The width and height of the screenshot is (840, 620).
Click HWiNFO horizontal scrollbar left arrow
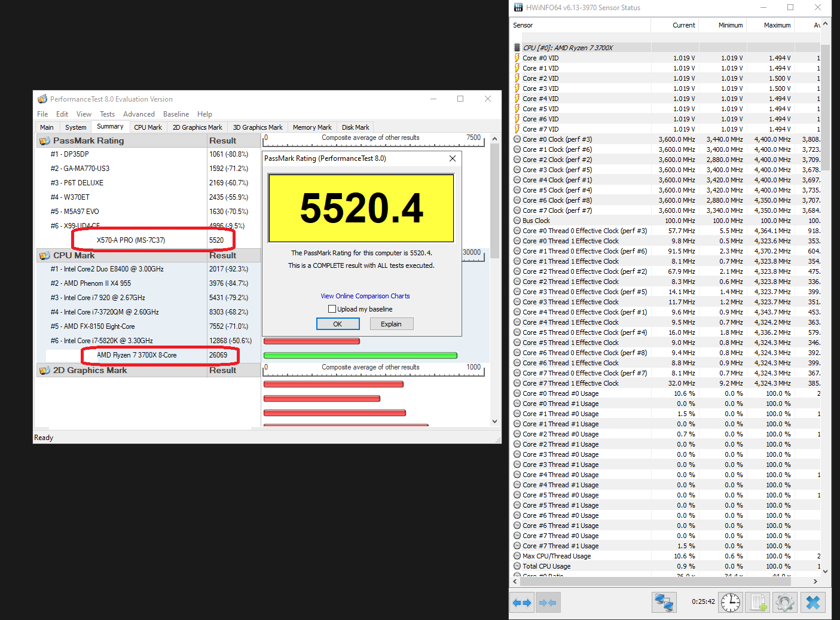coord(515,581)
